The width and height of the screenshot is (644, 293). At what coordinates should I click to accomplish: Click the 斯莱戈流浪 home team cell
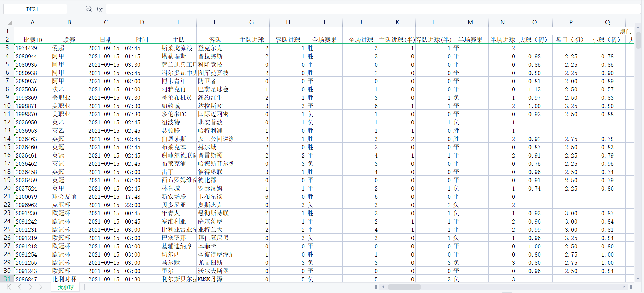point(178,48)
